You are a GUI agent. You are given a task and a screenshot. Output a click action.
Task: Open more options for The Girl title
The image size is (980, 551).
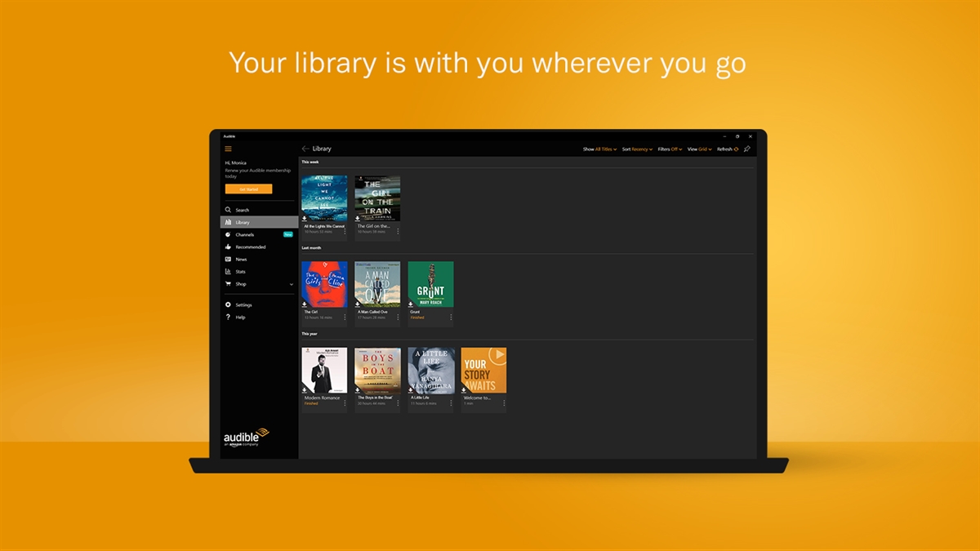[345, 317]
